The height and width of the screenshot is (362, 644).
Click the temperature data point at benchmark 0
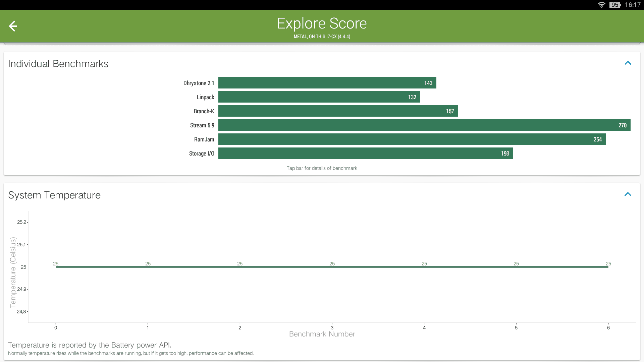coord(56,267)
